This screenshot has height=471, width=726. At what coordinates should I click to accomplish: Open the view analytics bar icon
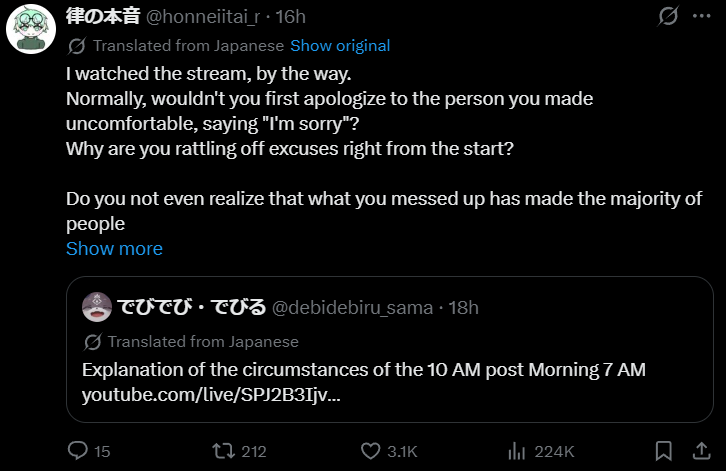click(517, 451)
